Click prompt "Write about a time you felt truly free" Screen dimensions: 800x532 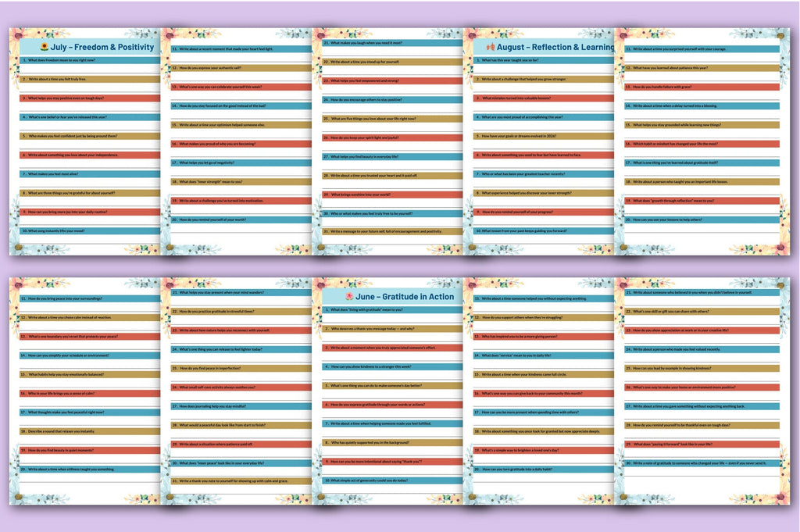click(90, 79)
